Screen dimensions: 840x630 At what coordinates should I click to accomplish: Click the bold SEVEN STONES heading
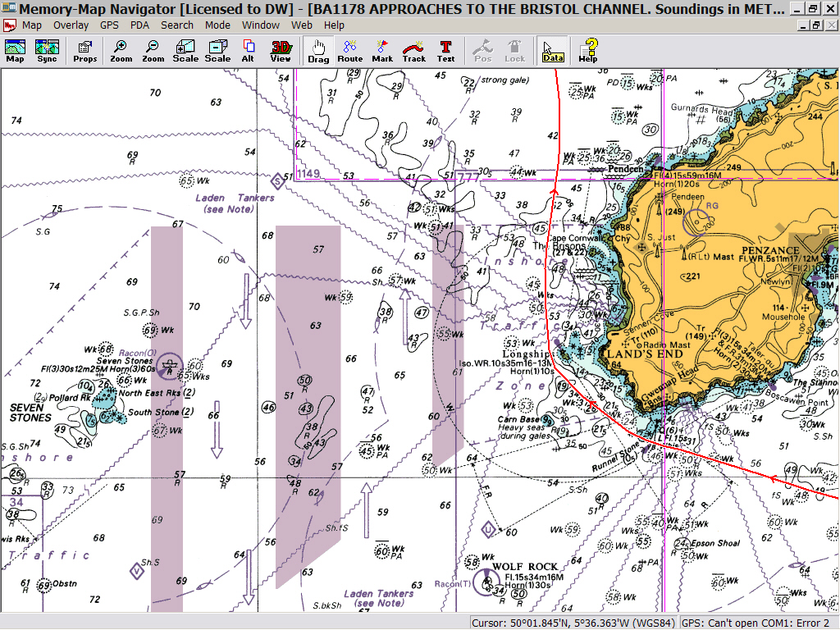[30, 413]
